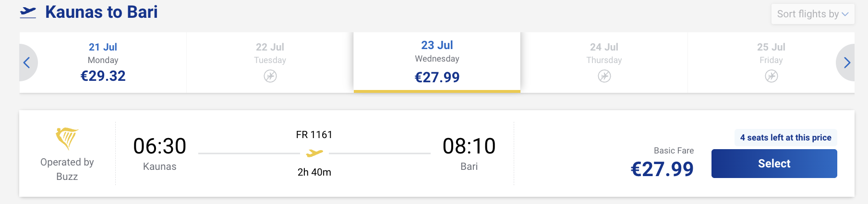Click the Buzz harp logo icon
The image size is (868, 204).
67,139
